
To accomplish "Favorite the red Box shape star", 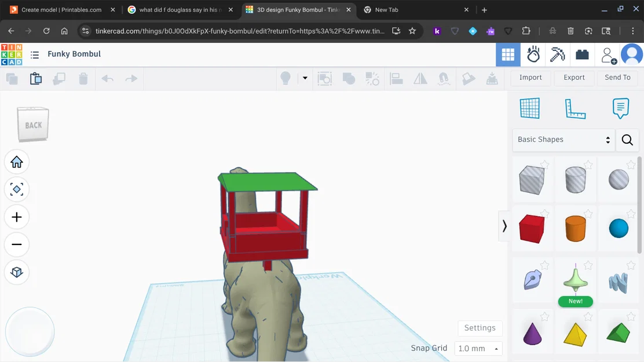I will coord(544,213).
